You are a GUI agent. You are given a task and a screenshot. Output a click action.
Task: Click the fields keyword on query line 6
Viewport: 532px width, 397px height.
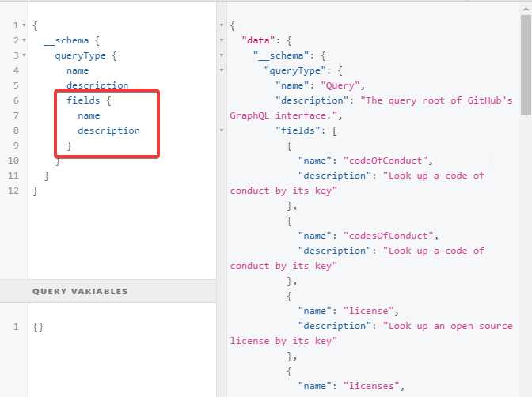point(83,100)
